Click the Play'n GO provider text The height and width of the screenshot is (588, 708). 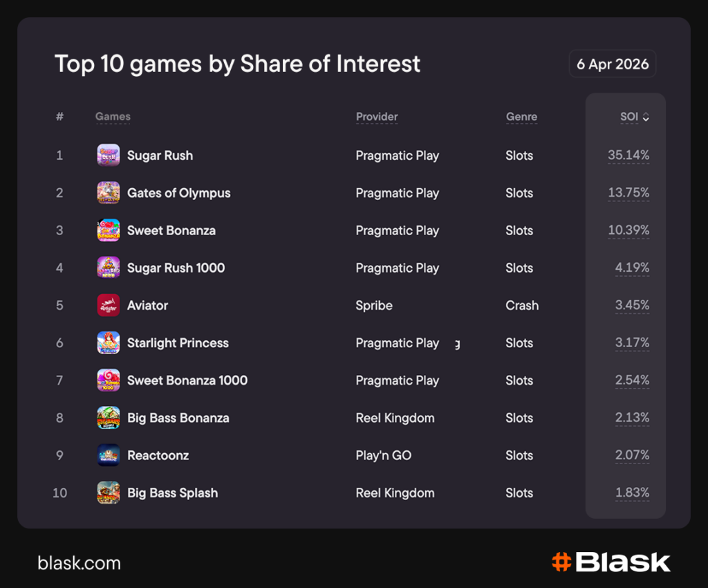(383, 455)
